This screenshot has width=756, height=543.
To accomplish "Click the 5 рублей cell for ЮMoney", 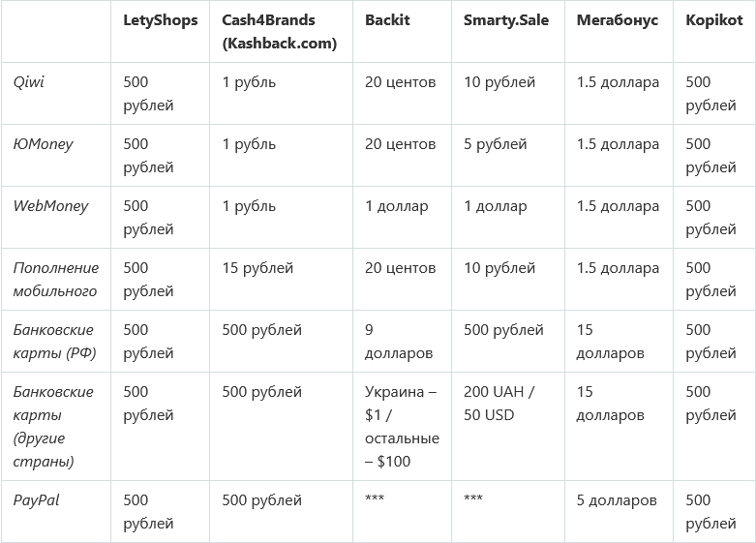I will tap(495, 144).
